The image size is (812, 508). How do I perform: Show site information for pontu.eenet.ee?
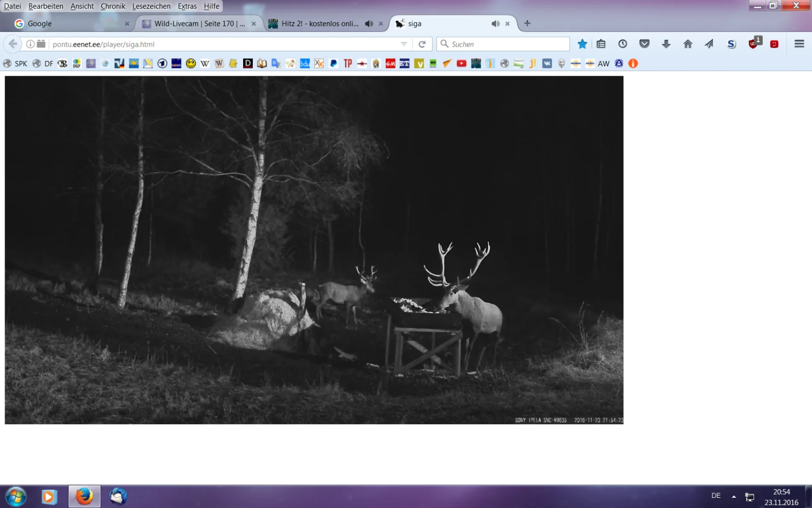[x=30, y=44]
